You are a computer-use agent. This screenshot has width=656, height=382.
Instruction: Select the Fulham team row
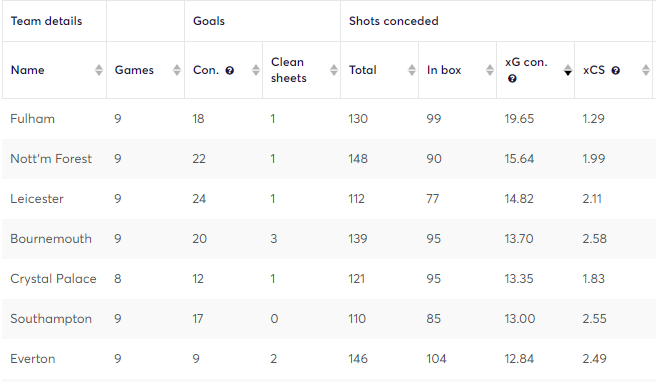[x=329, y=119]
